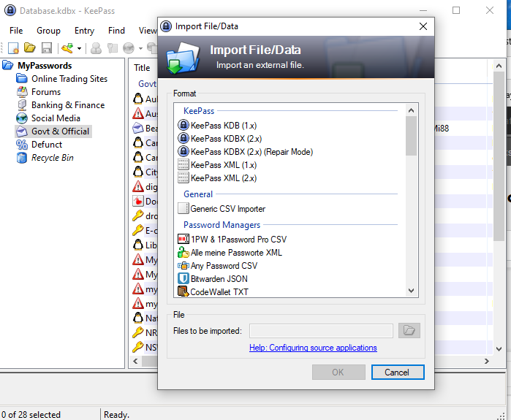
Task: Collapse the General format group header
Action: click(198, 194)
